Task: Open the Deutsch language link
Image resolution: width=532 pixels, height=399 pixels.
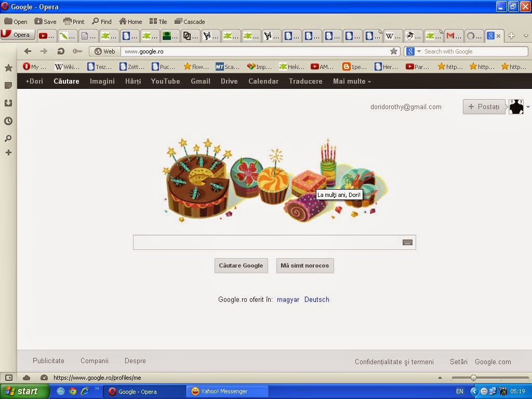Action: (x=316, y=300)
